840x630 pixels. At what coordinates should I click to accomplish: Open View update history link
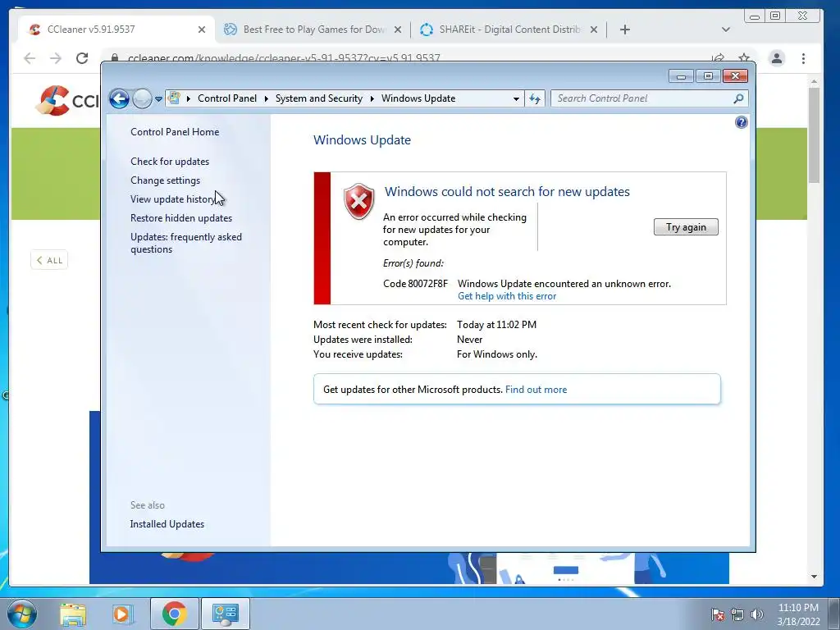pos(172,199)
